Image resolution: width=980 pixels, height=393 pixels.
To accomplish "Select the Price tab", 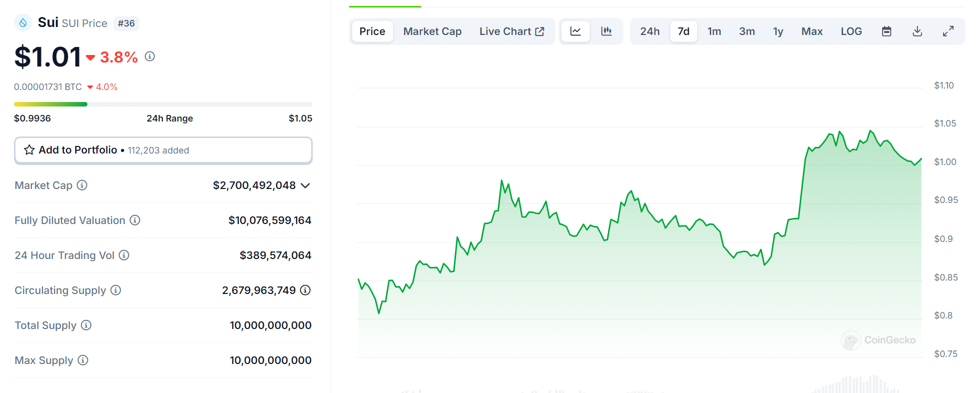I will [372, 31].
